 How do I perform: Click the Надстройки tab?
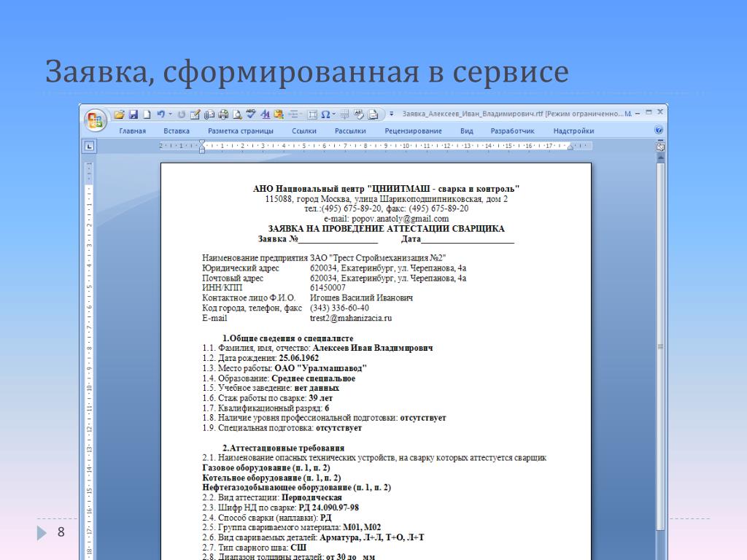573,131
